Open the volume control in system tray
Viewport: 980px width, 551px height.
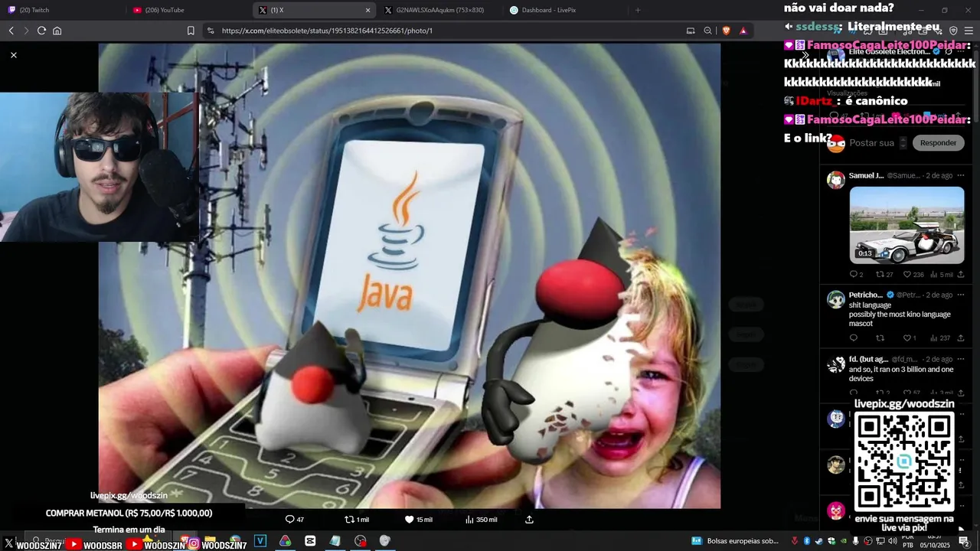click(893, 541)
